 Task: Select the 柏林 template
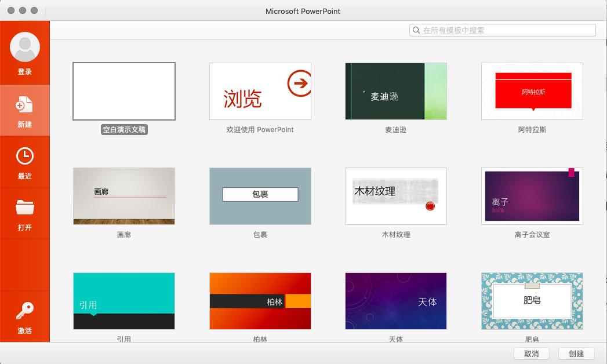coord(260,301)
